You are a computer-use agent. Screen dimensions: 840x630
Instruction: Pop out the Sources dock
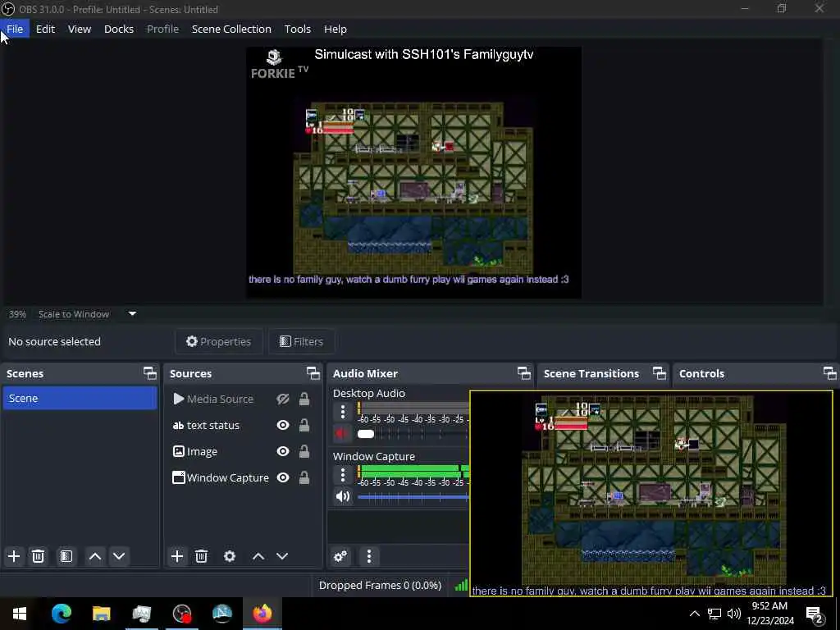point(313,373)
